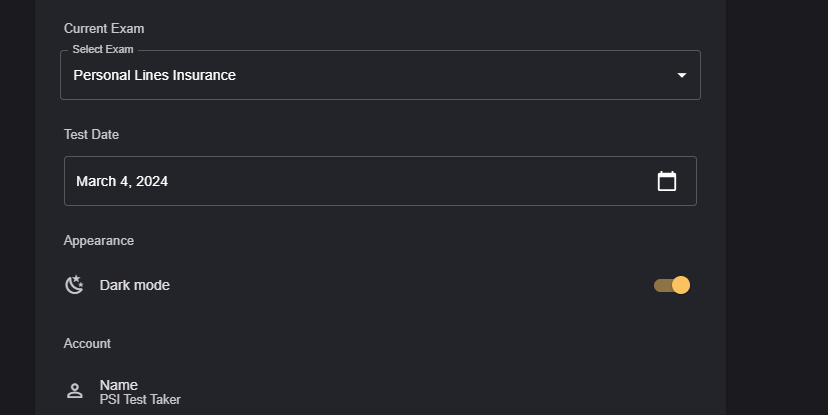Open the Personal Lines Insurance combo box
This screenshot has height=415, width=828.
380,75
